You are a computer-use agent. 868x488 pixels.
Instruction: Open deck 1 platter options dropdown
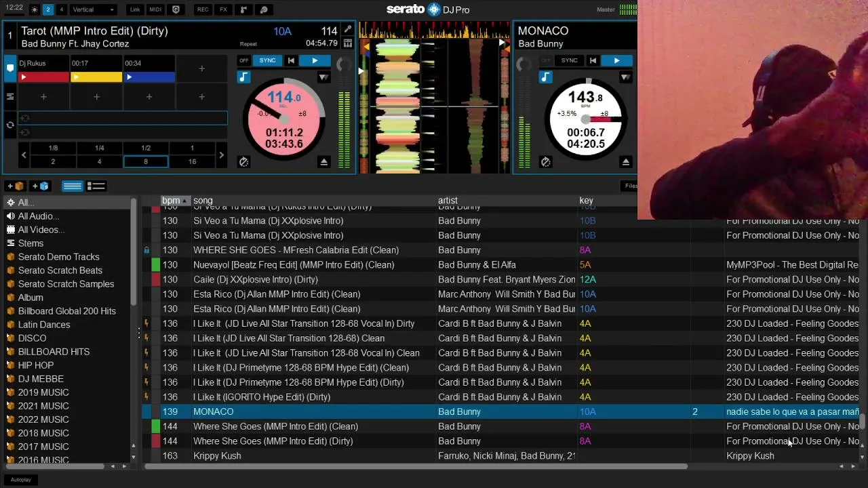tap(323, 77)
